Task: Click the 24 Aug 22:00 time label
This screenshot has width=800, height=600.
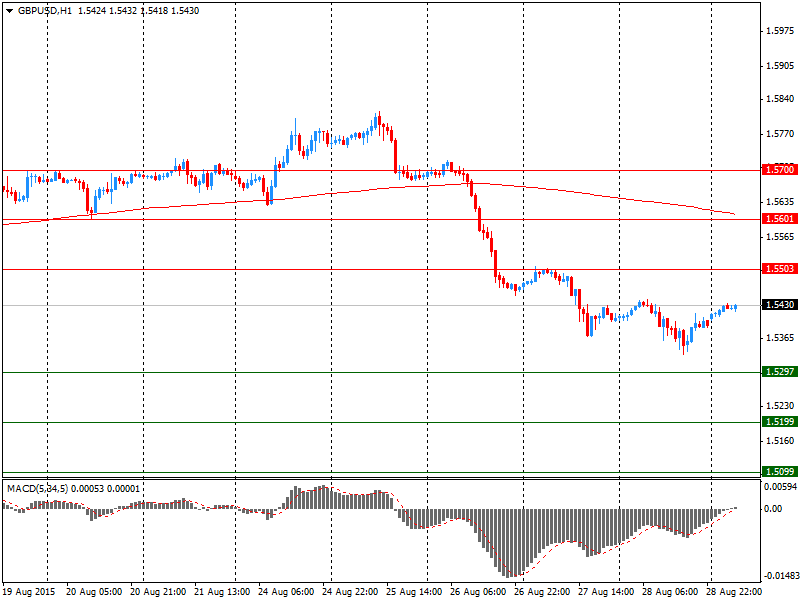Action: (x=350, y=592)
